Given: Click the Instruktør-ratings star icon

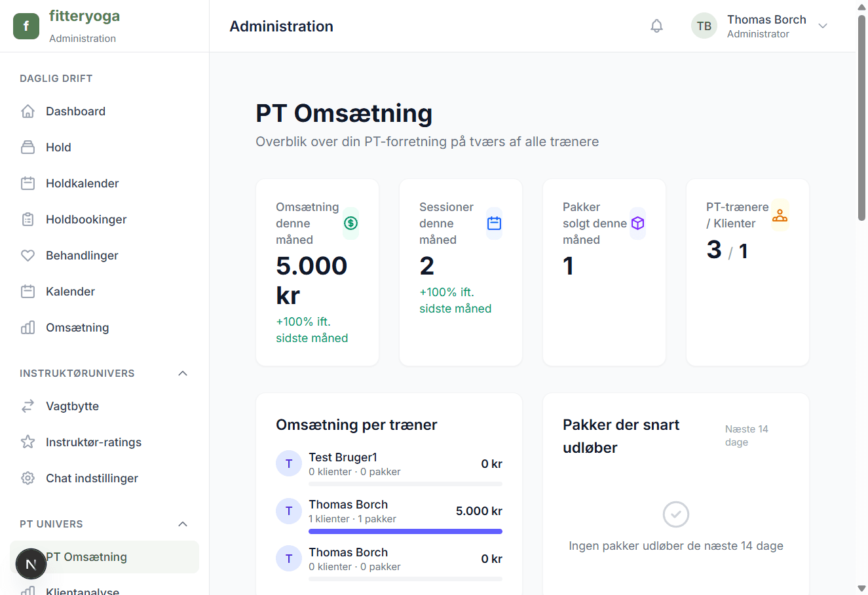Looking at the screenshot, I should [x=28, y=442].
